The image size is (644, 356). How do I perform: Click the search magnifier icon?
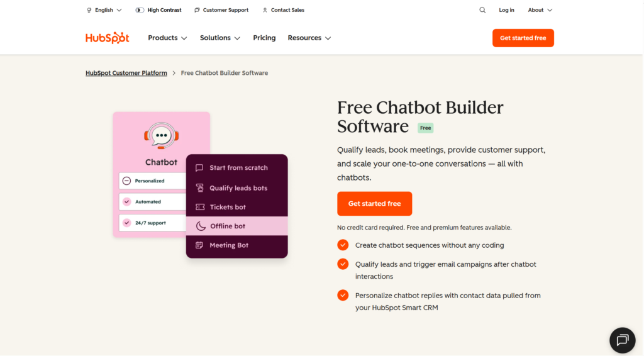(x=482, y=10)
